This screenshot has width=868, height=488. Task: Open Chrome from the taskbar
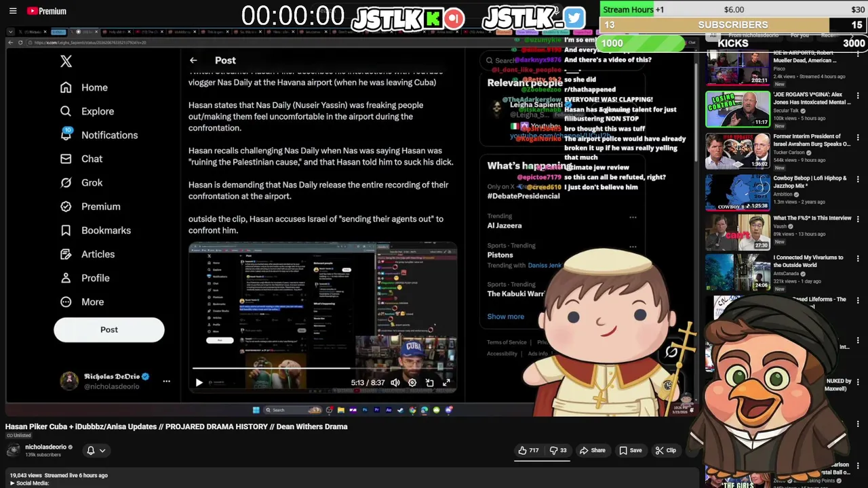pos(412,410)
